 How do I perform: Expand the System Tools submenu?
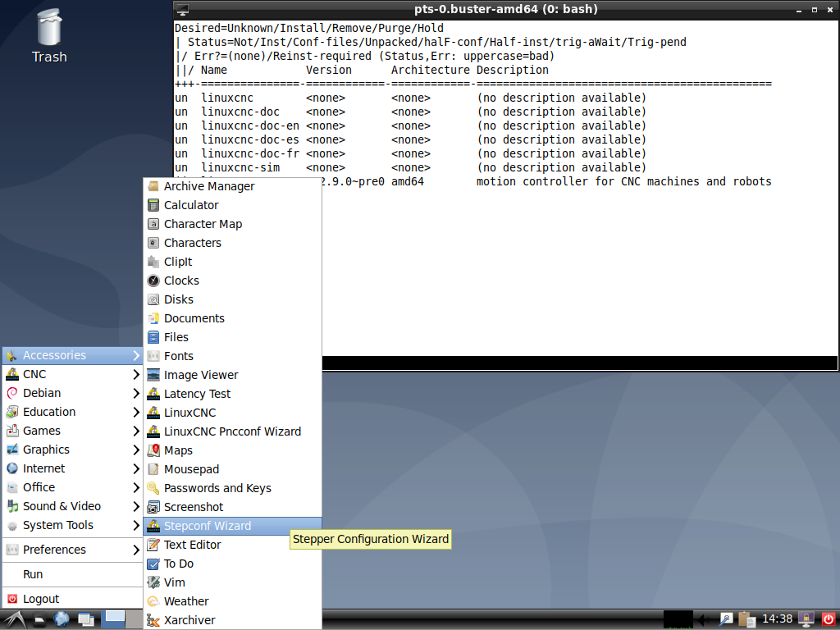coord(72,525)
